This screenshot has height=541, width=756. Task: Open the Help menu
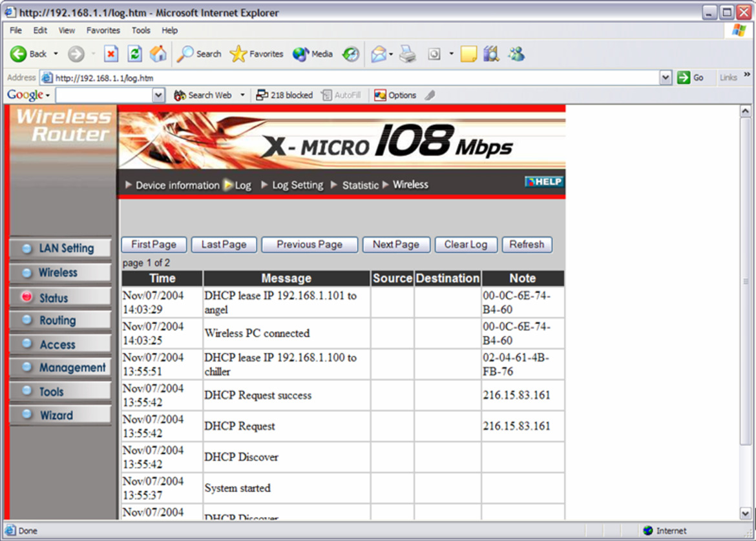point(170,30)
